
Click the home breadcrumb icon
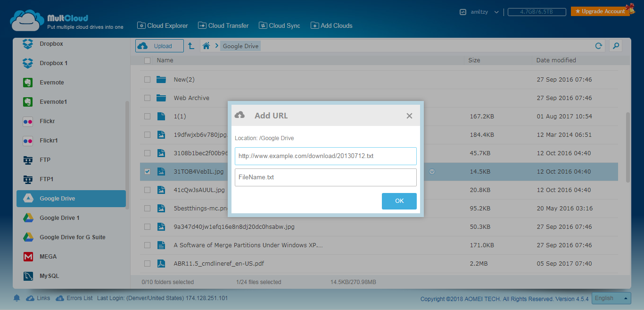206,46
